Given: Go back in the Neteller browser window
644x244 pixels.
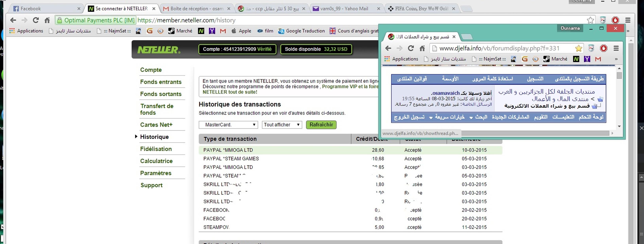Looking at the screenshot, I should [13, 20].
